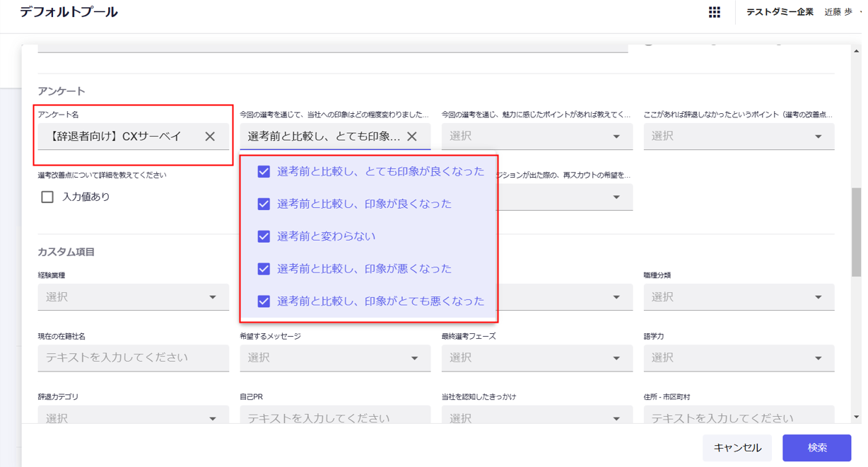
Task: Uncheck 選考前と比較し、とても印象が良くなった option
Action: [264, 171]
